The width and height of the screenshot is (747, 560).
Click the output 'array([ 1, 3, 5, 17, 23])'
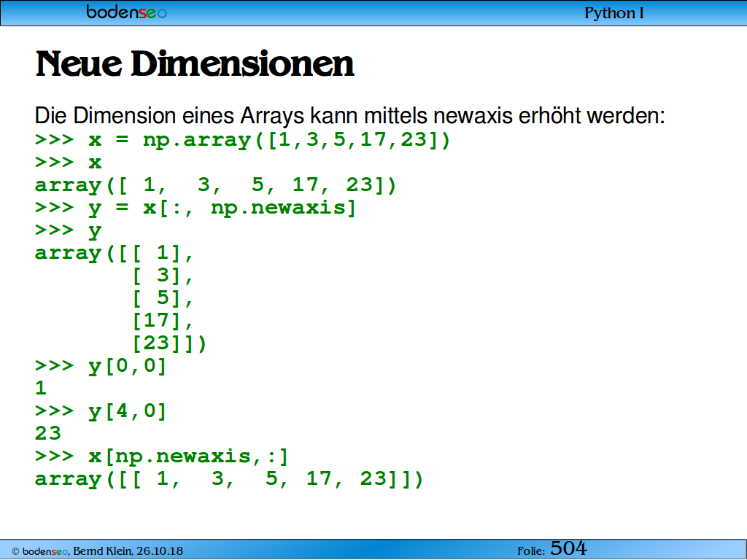pyautogui.click(x=216, y=184)
